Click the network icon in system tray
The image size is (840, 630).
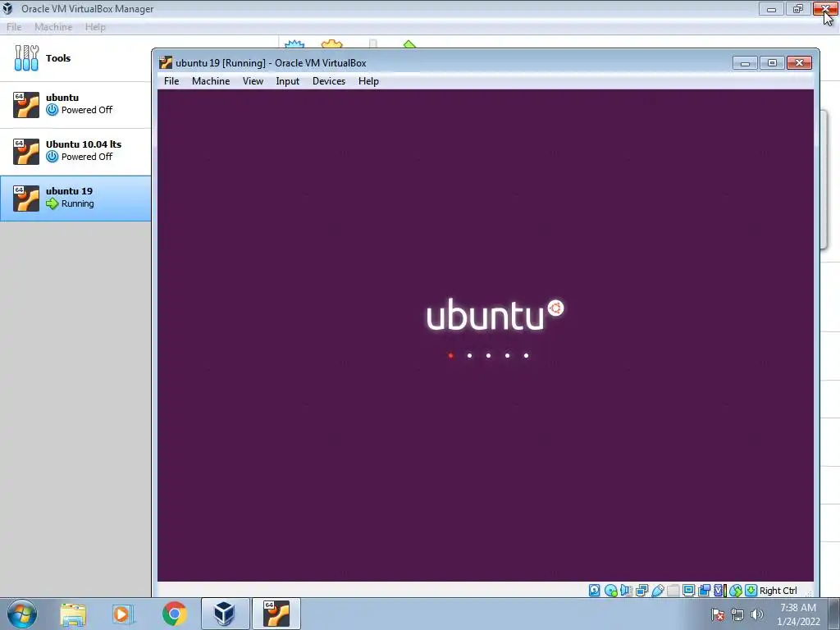(x=737, y=614)
